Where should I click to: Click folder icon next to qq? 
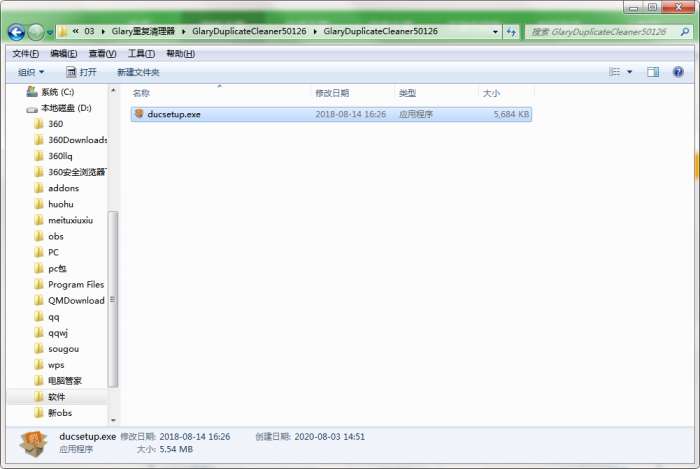tap(39, 316)
